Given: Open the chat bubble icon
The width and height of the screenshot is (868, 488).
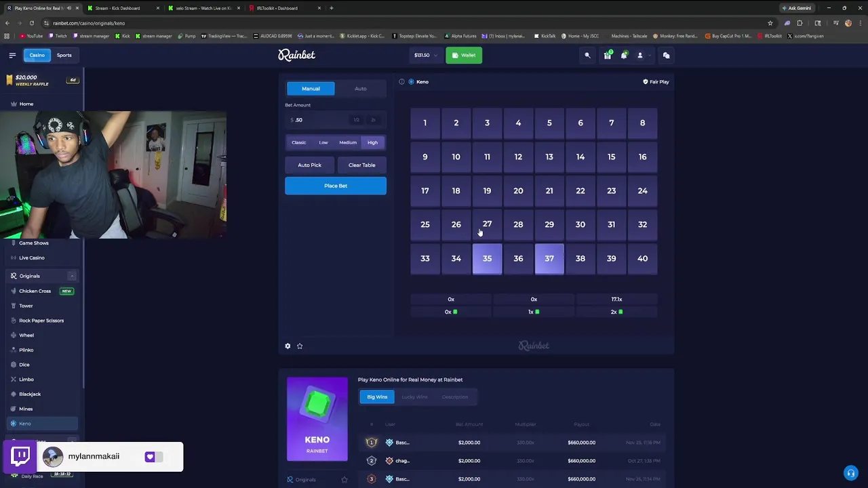Looking at the screenshot, I should pyautogui.click(x=666, y=55).
